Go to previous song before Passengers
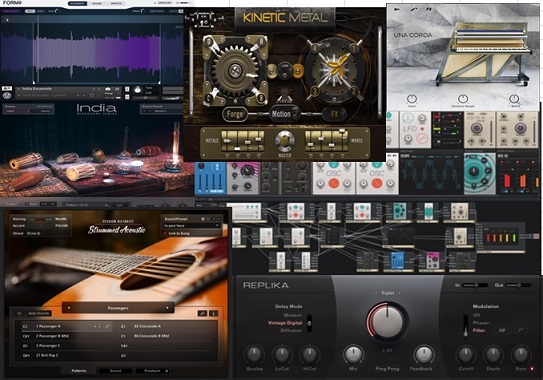 point(69,308)
